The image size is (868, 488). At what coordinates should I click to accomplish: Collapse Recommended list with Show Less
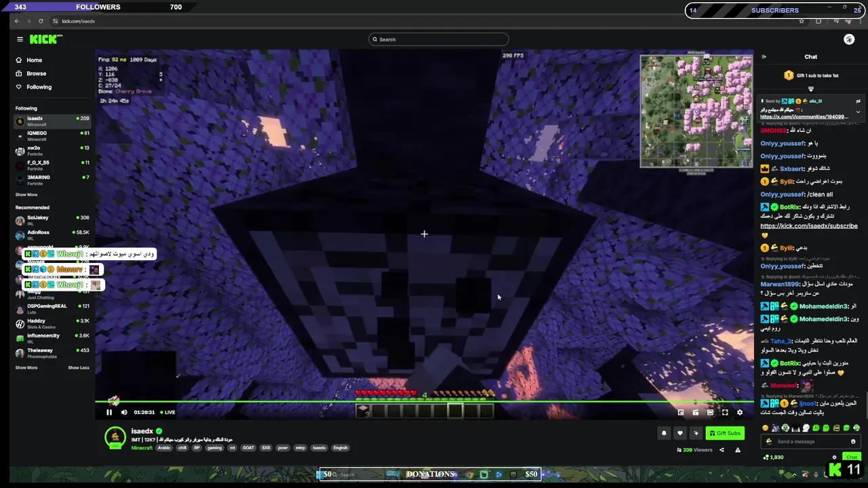click(79, 367)
